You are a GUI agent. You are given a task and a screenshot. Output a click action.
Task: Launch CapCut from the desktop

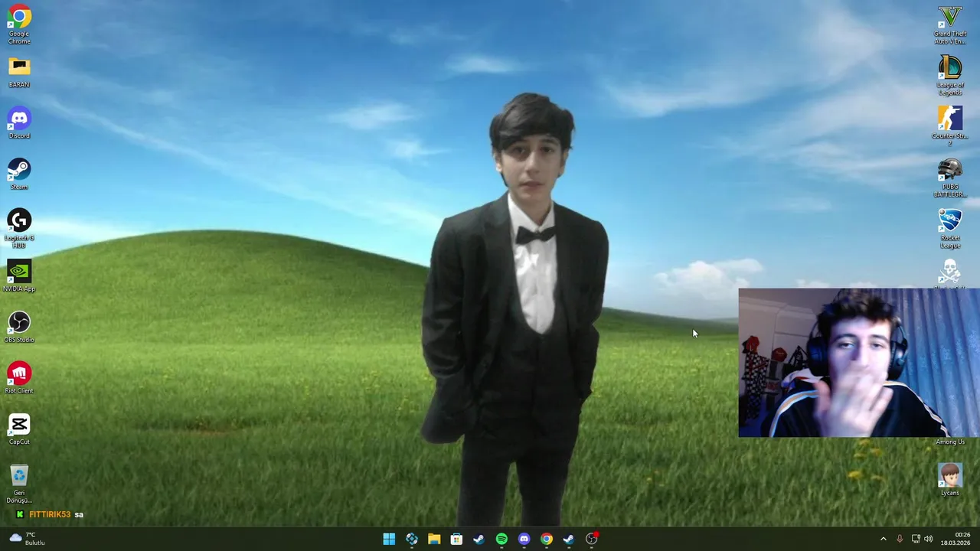point(19,429)
